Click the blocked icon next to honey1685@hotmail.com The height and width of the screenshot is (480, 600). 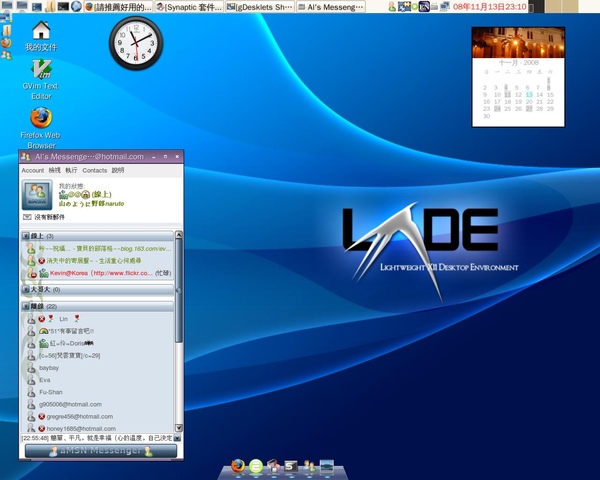42,429
